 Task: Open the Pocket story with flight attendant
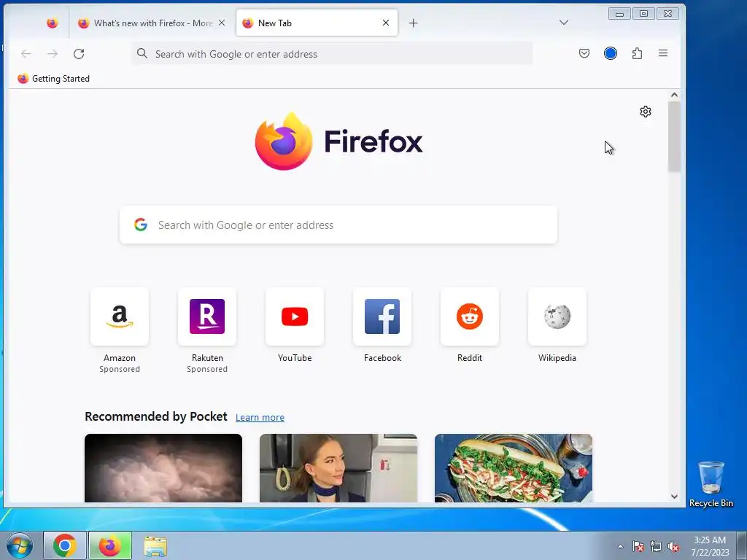(338, 467)
